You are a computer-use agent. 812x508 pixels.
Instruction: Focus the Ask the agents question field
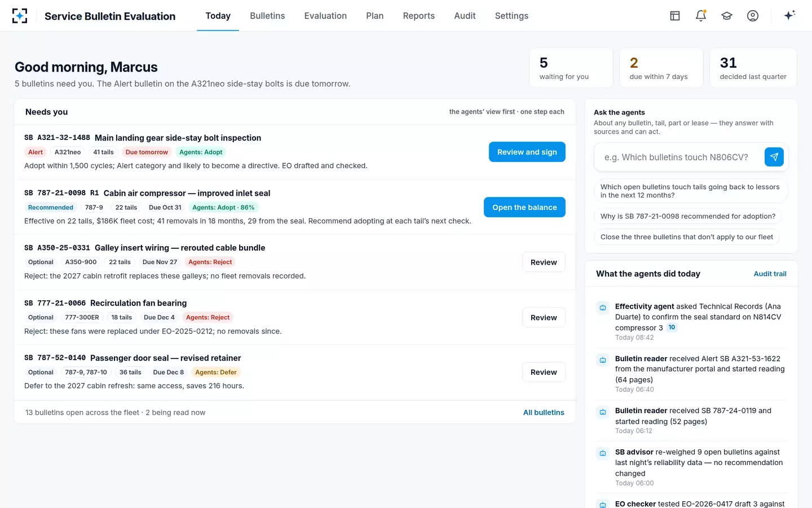pos(679,157)
